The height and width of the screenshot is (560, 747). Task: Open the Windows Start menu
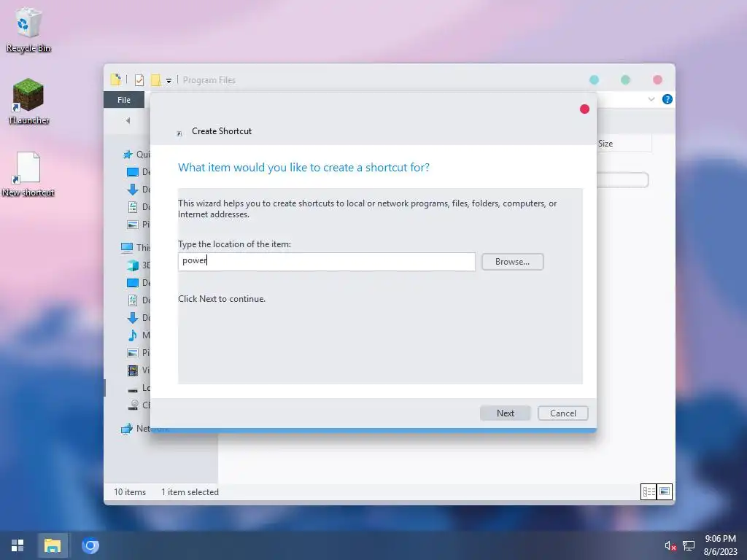pyautogui.click(x=18, y=545)
